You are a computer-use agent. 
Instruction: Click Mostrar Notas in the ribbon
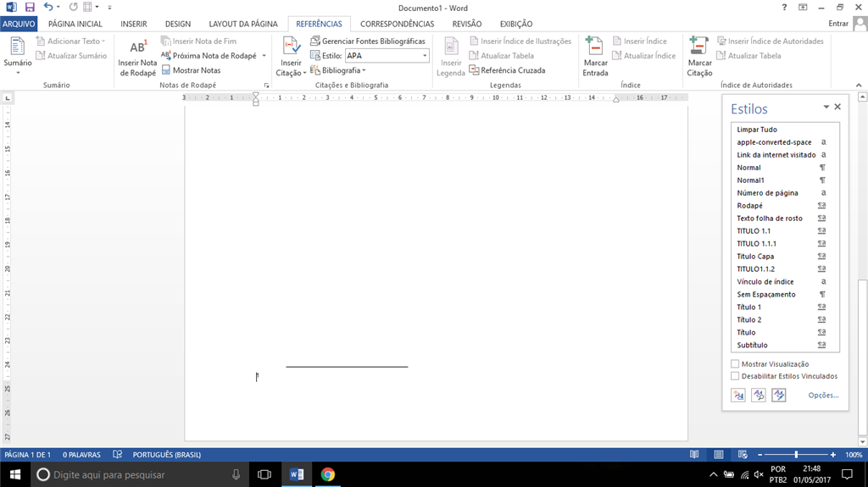coord(191,70)
